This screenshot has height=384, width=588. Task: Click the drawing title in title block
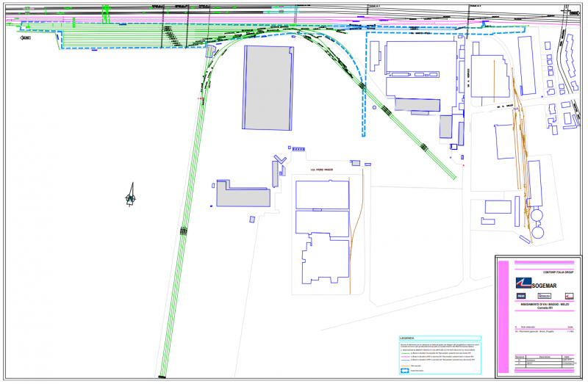545,305
